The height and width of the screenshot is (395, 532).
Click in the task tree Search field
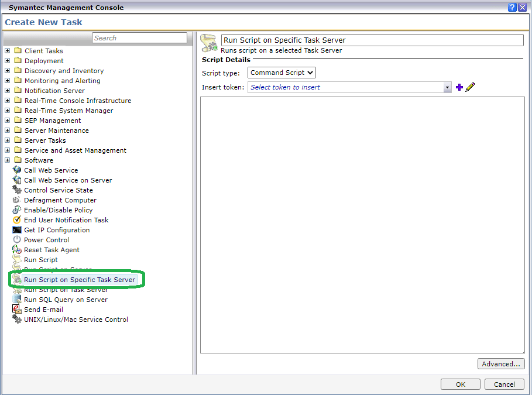pos(139,38)
